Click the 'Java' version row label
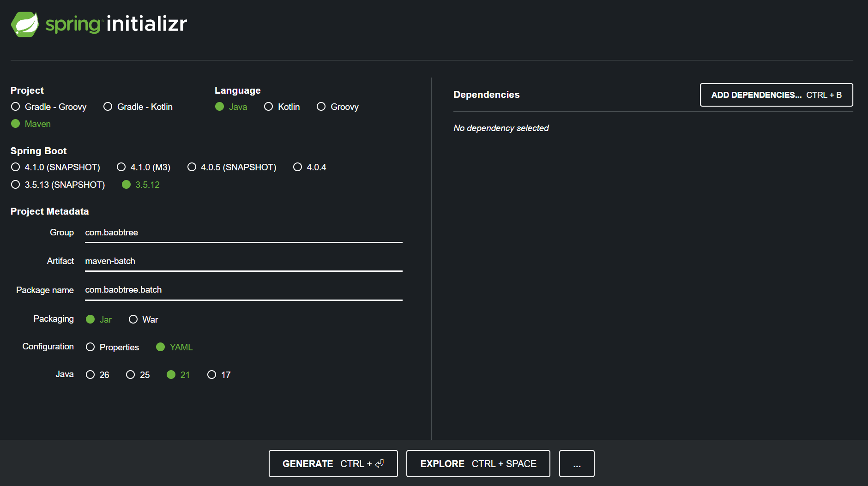The image size is (868, 486). click(x=65, y=374)
